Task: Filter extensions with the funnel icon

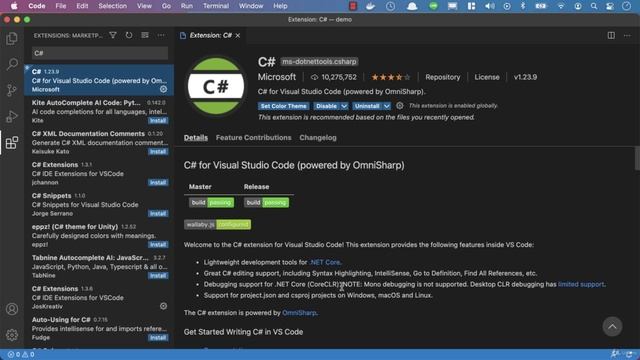Action: [113, 36]
